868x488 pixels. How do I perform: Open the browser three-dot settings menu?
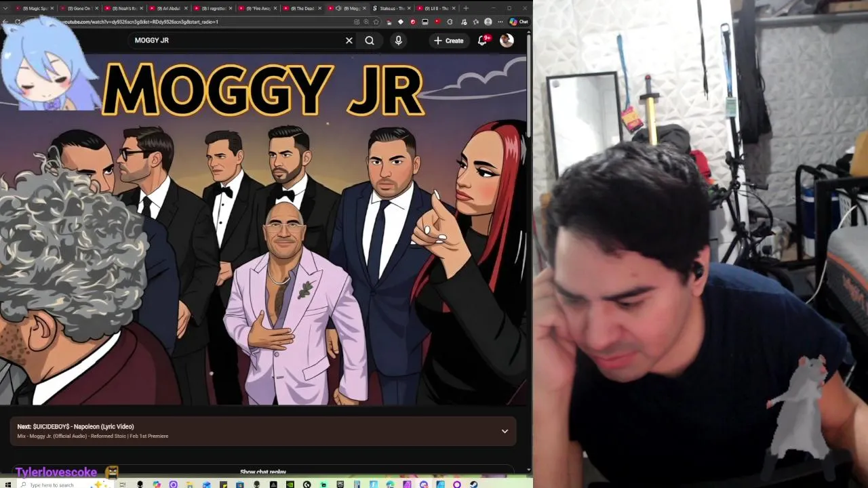pos(500,22)
